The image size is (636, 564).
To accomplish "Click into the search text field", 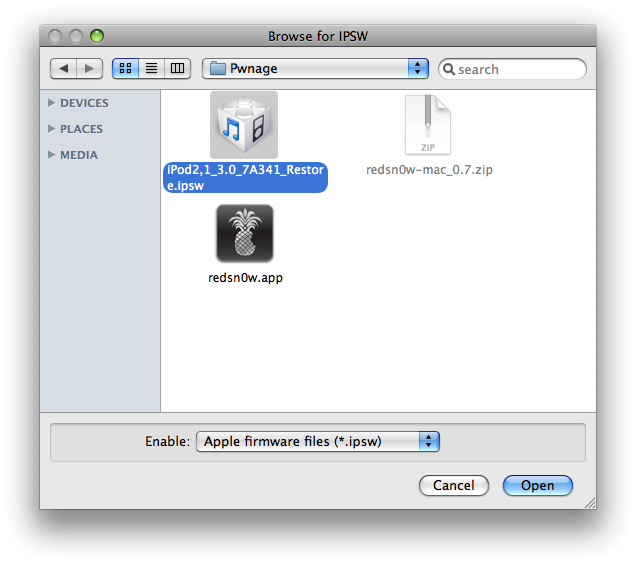I will (x=520, y=69).
